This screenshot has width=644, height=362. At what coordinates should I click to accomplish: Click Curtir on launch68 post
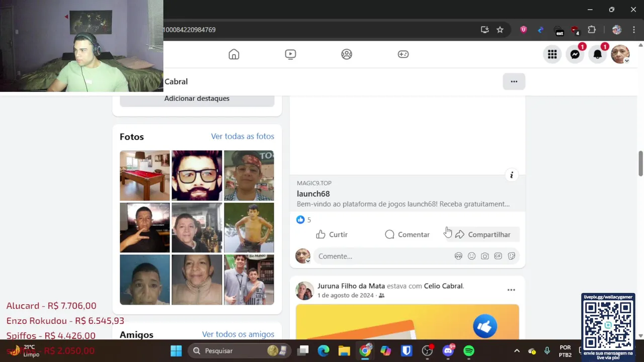[332, 234]
